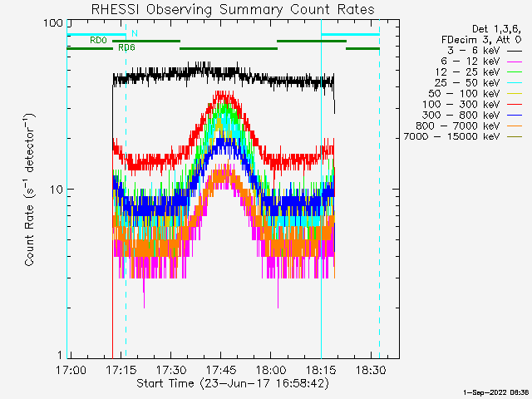
Task: Click the 17:30 x-axis tick label
Action: [x=171, y=369]
